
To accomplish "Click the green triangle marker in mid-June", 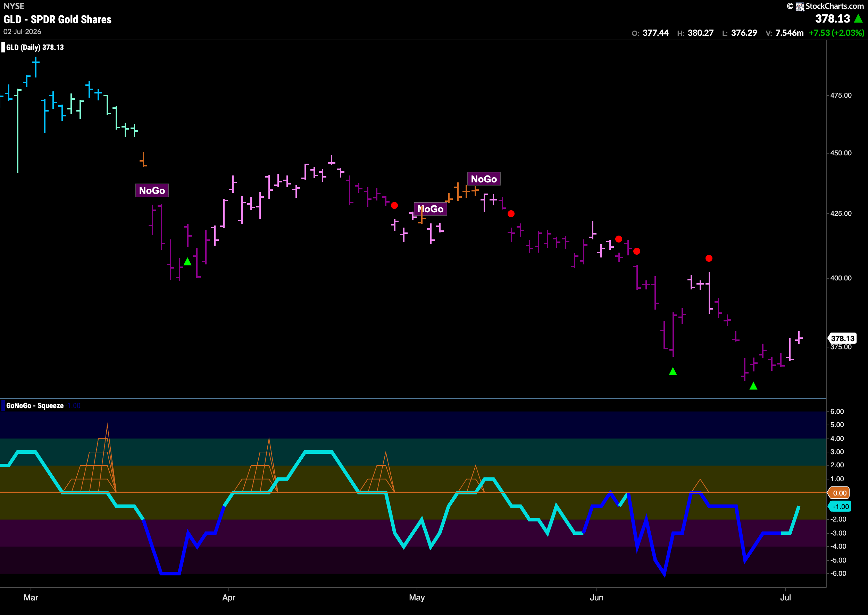I will (673, 371).
